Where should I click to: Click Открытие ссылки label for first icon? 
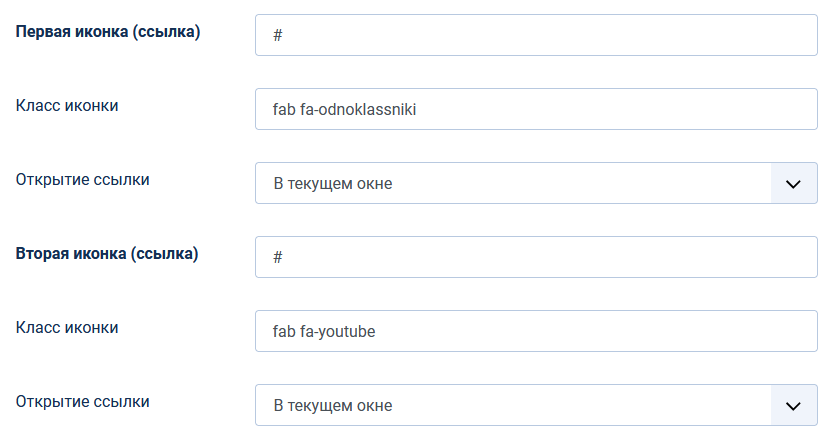tap(83, 180)
